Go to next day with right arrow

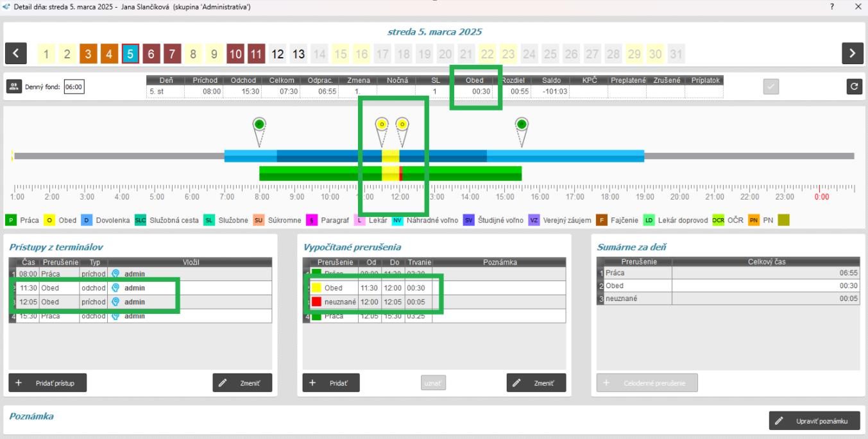(852, 53)
